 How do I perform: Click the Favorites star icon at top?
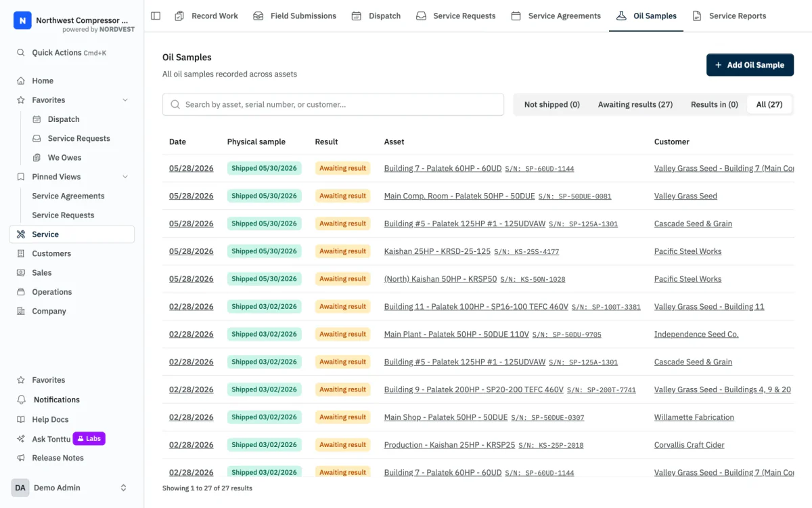[x=20, y=100]
